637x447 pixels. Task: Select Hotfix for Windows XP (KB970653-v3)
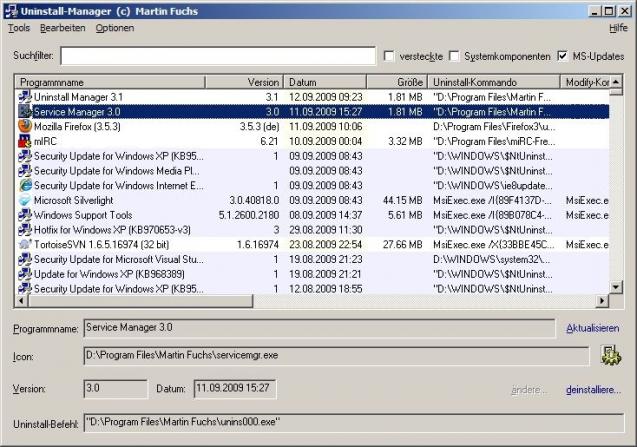click(x=312, y=230)
